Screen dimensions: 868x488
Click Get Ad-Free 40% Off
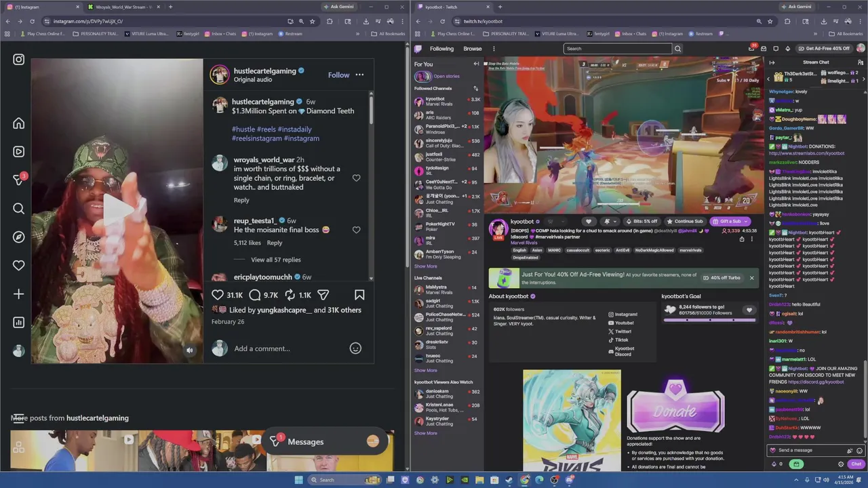[x=823, y=49]
